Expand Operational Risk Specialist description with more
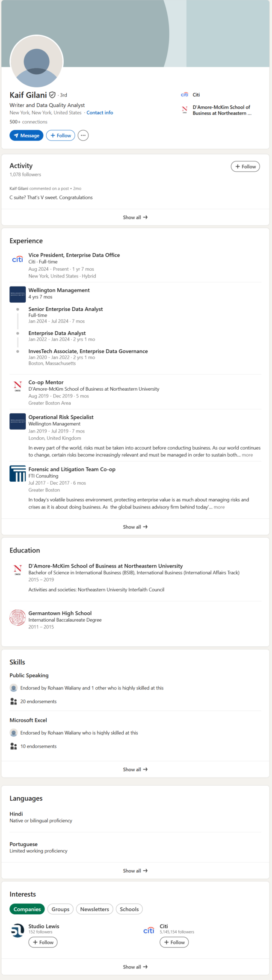This screenshot has width=272, height=980. tap(247, 455)
